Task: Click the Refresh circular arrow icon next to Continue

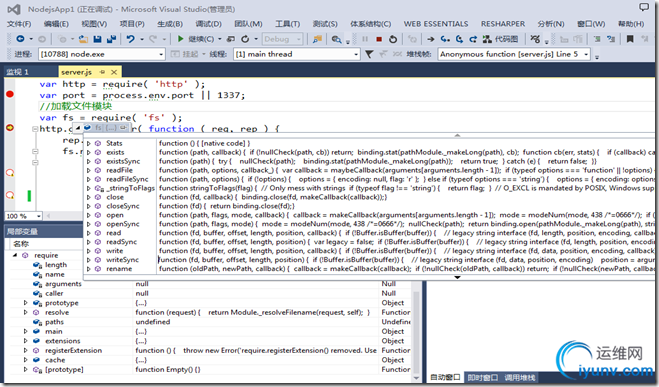Action: click(x=245, y=39)
